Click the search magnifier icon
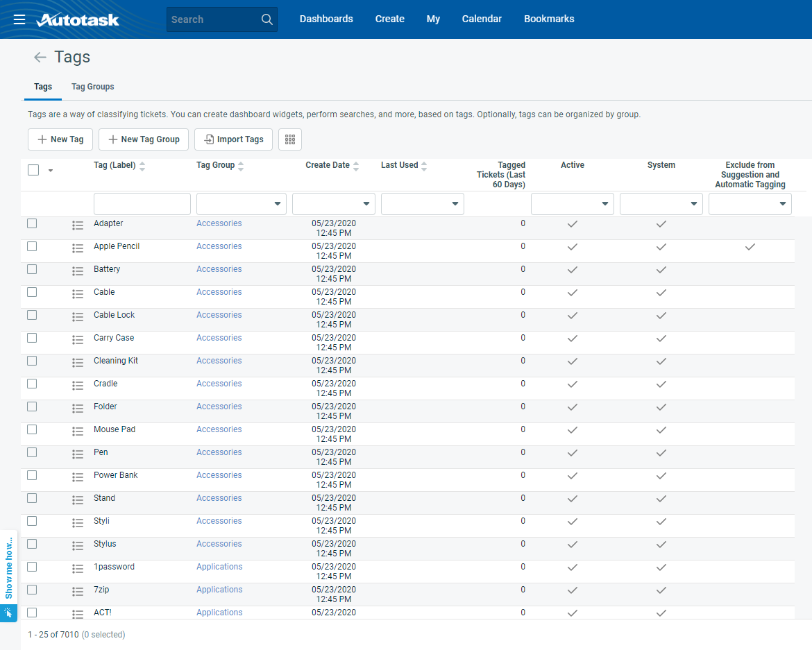812x650 pixels. click(x=267, y=19)
